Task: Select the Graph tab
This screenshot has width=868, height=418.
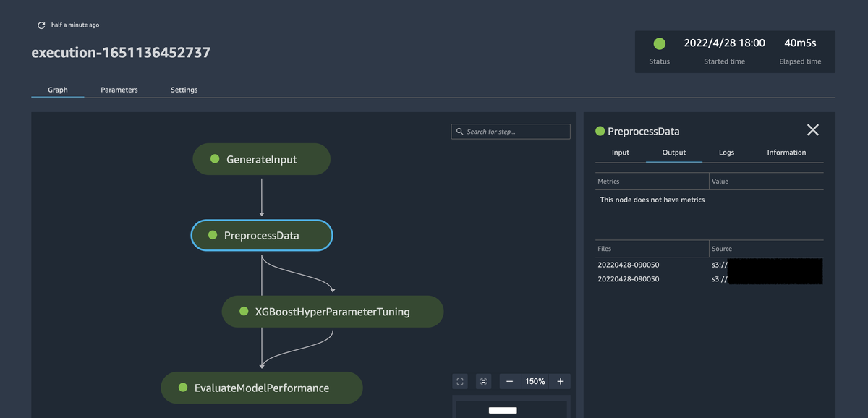Action: coord(58,90)
